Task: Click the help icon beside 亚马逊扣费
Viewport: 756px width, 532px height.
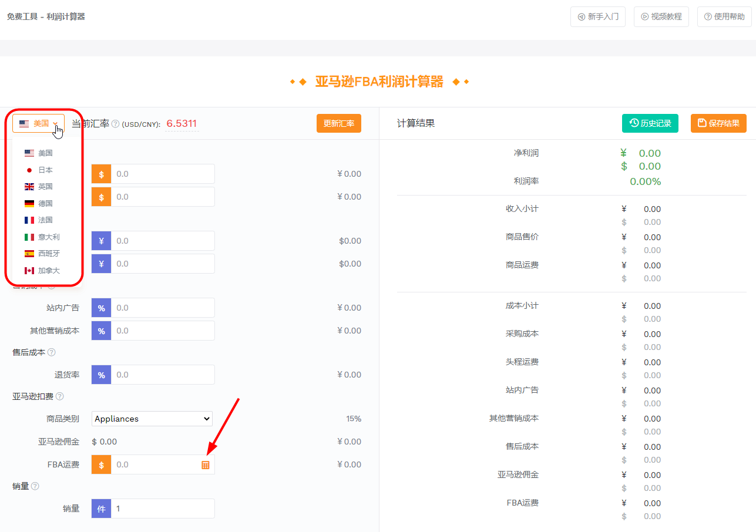Action: 60,396
